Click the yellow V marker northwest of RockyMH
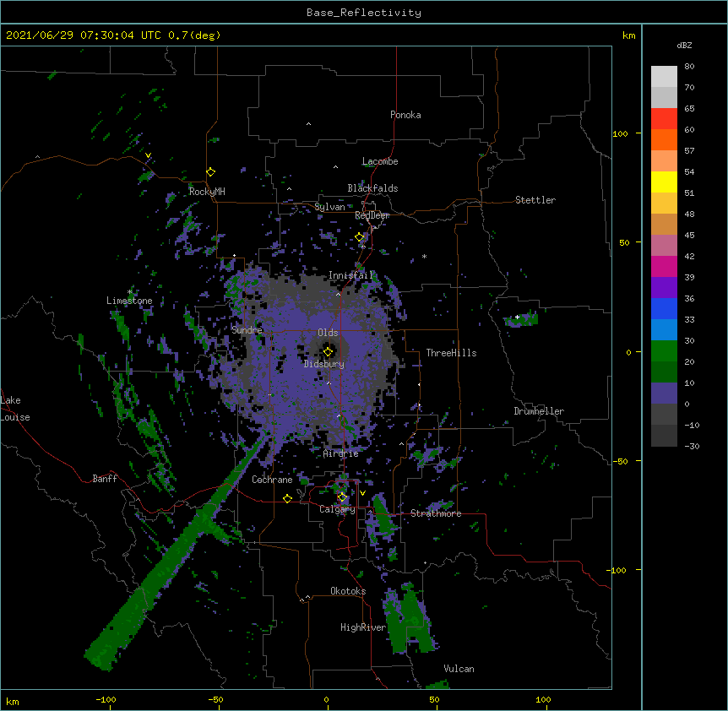The width and height of the screenshot is (728, 711). pyautogui.click(x=148, y=155)
